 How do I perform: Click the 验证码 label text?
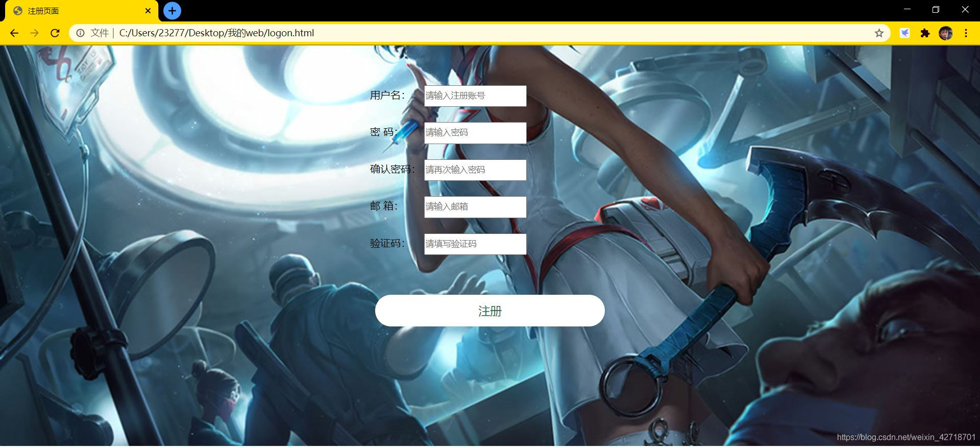[x=387, y=244]
